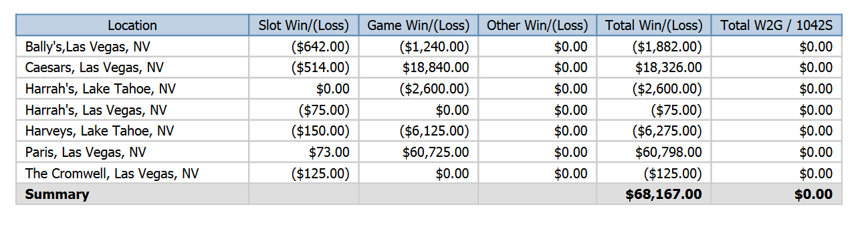
Task: Select The Cromwell, Las Vegas, NV row
Action: 429,174
